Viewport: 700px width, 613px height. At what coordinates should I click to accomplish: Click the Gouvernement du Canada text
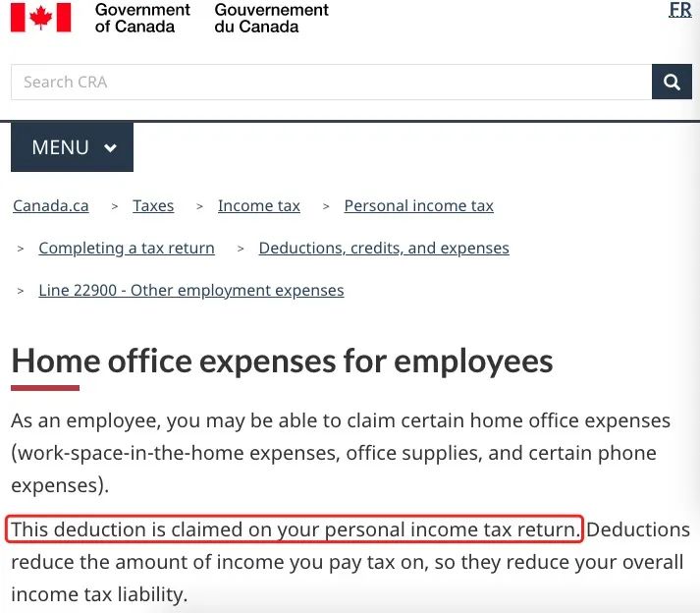pos(271,18)
